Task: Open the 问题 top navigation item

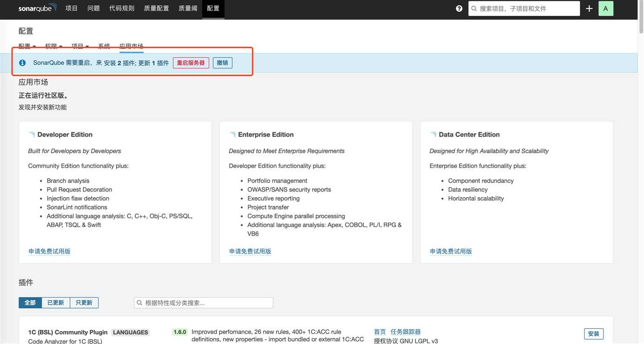Action: pos(93,8)
